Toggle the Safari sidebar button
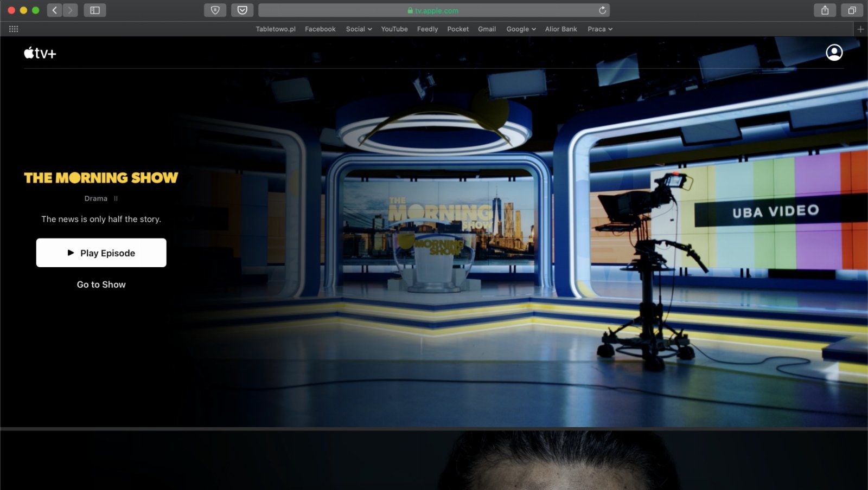 (95, 10)
